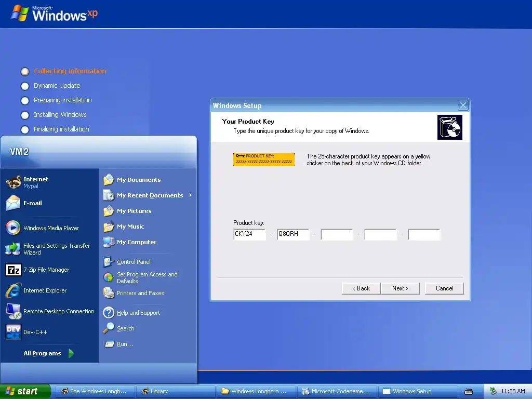This screenshot has width=532, height=399.
Task: Open Files and Settings Transfer Wizard icon
Action: point(13,249)
